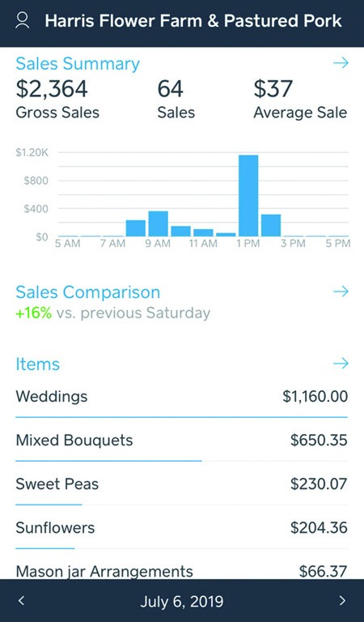
Task: Open the Sunflowers item row
Action: tap(182, 527)
